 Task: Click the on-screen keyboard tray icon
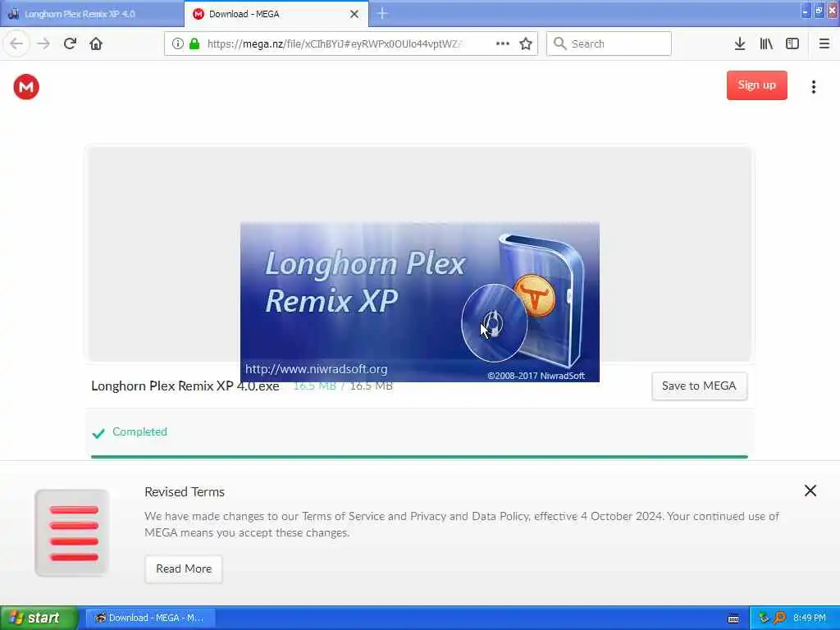pyautogui.click(x=733, y=619)
